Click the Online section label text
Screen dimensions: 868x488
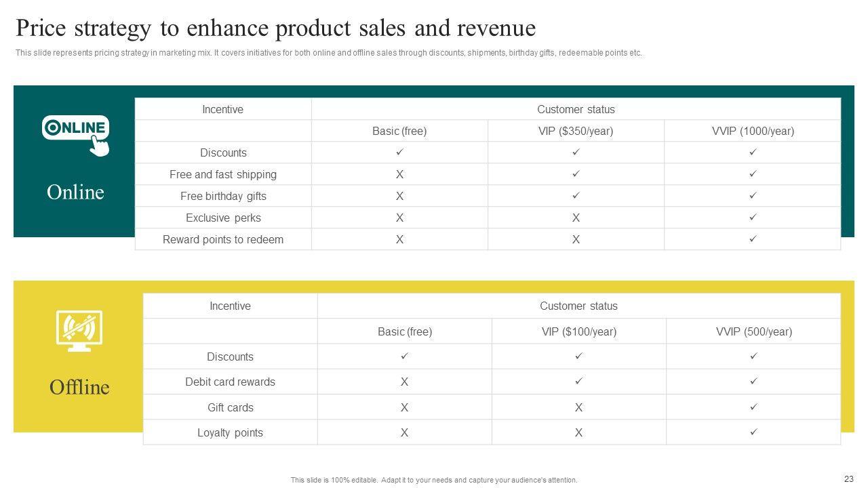coord(75,192)
